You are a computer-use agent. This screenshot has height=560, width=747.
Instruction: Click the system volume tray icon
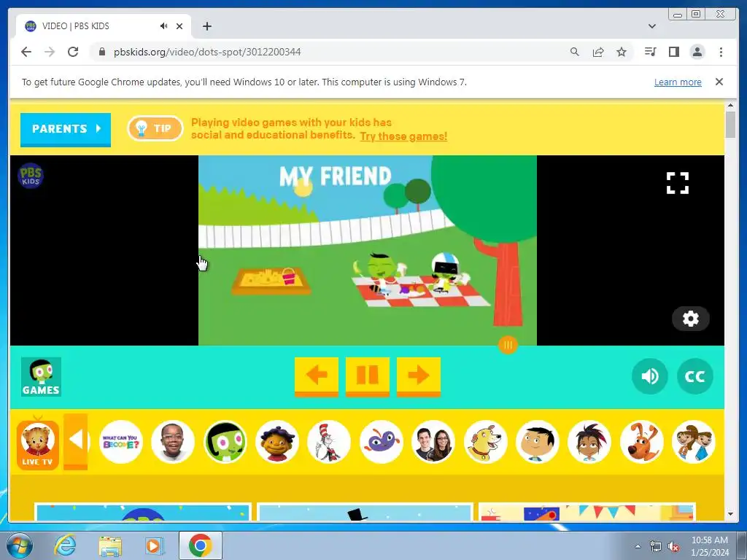[673, 546]
